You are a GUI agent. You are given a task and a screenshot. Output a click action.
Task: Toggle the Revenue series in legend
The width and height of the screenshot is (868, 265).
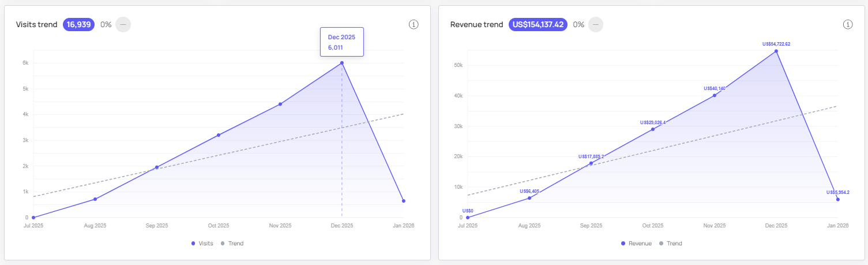(636, 244)
